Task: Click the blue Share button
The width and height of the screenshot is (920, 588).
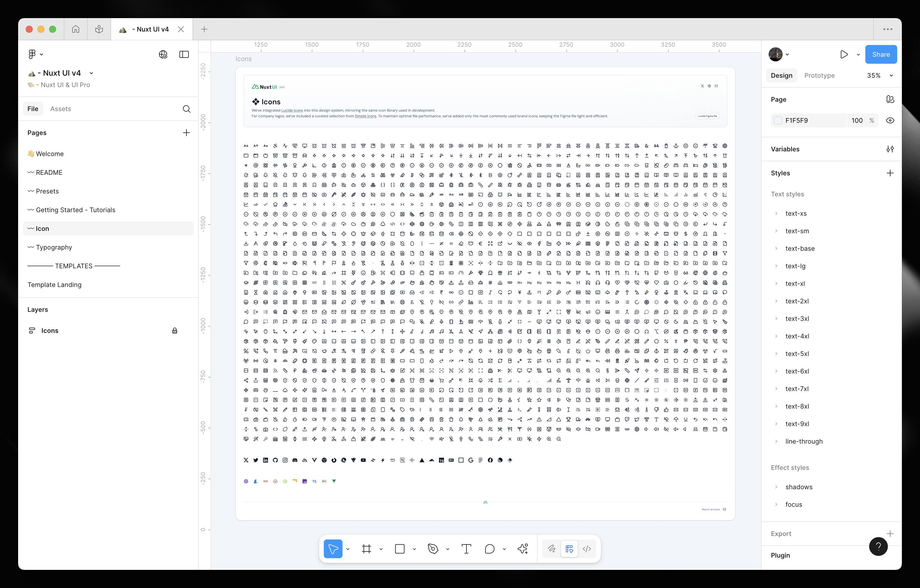Action: point(881,54)
